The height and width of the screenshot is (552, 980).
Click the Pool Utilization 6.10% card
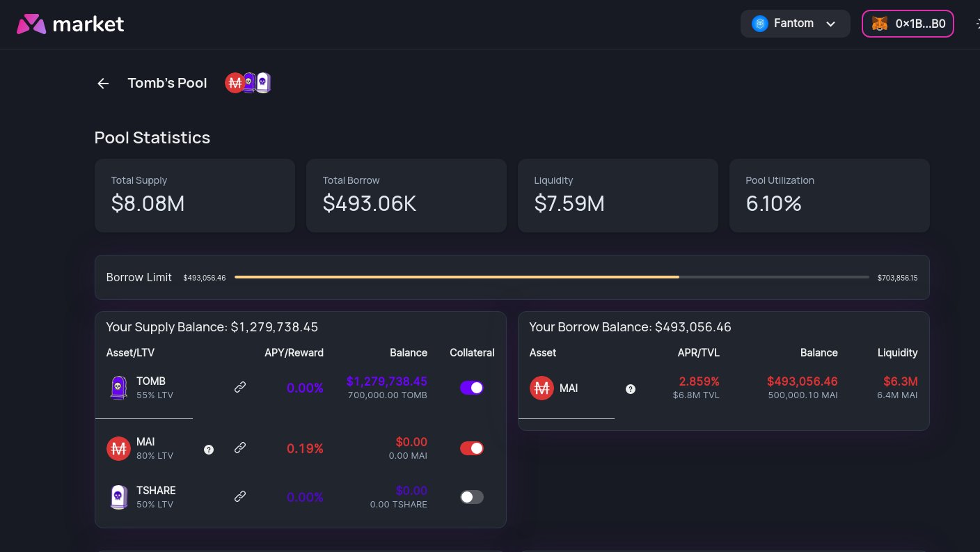[830, 196]
